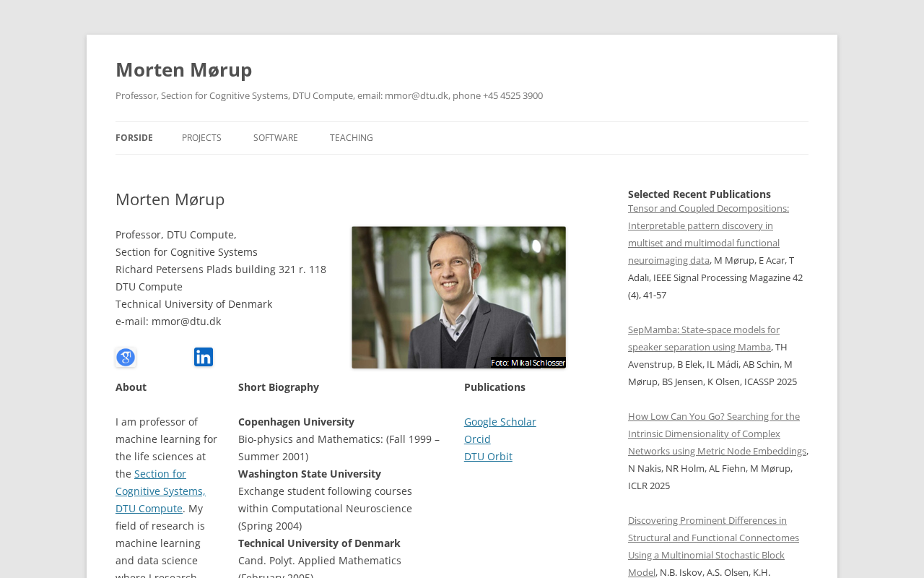The width and height of the screenshot is (924, 578).
Task: Open the Google Scholar publications link
Action: 500,422
